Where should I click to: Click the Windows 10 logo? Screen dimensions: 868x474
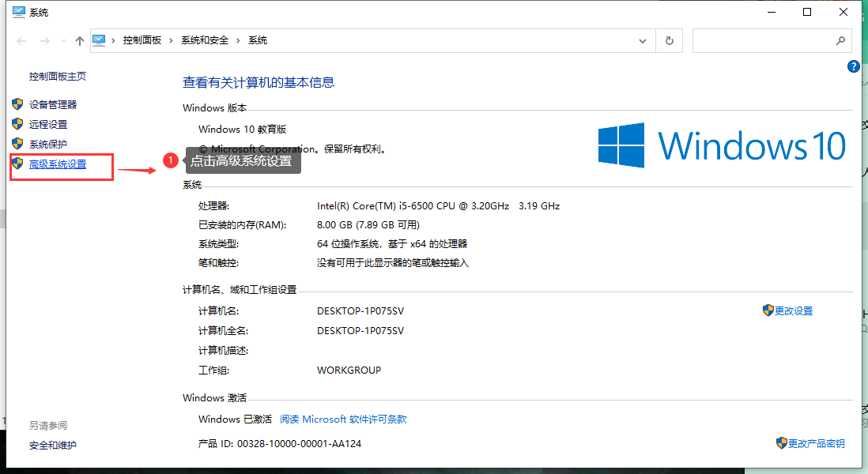[x=722, y=145]
